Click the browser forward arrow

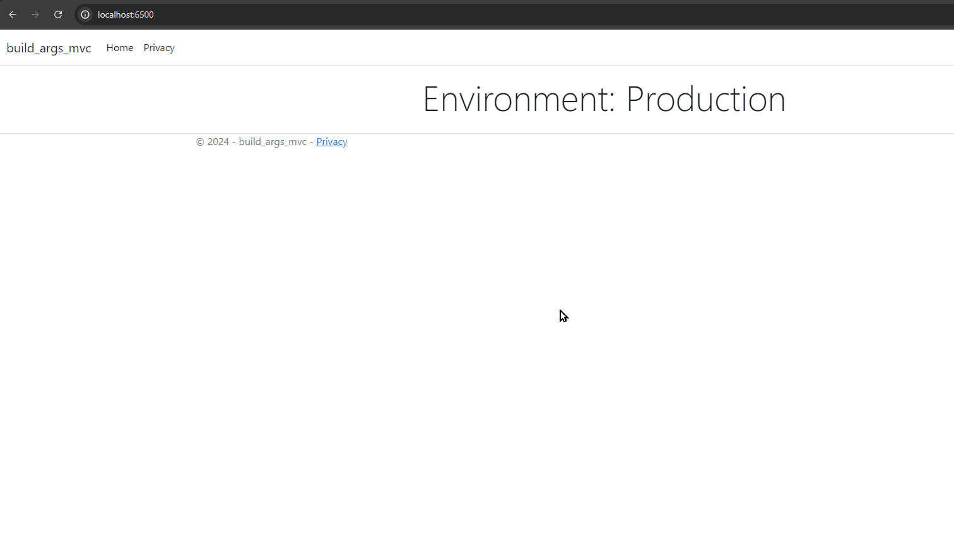point(35,15)
